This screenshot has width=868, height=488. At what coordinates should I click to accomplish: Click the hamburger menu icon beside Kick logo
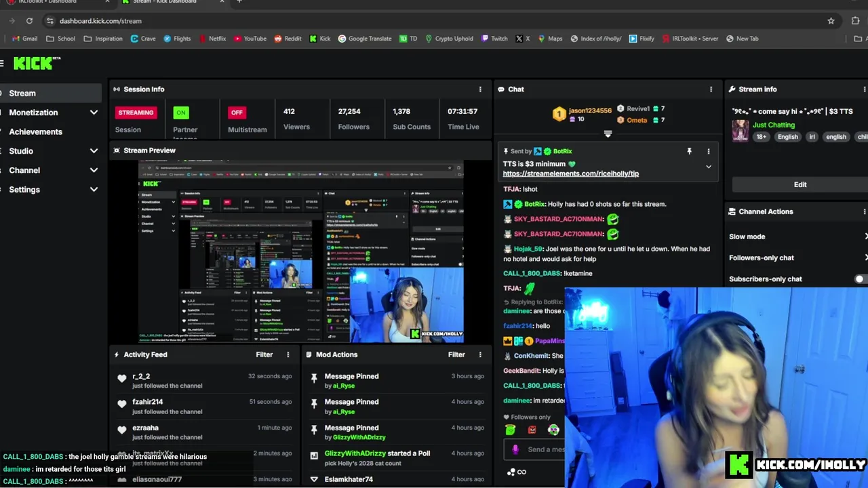[x=2, y=63]
